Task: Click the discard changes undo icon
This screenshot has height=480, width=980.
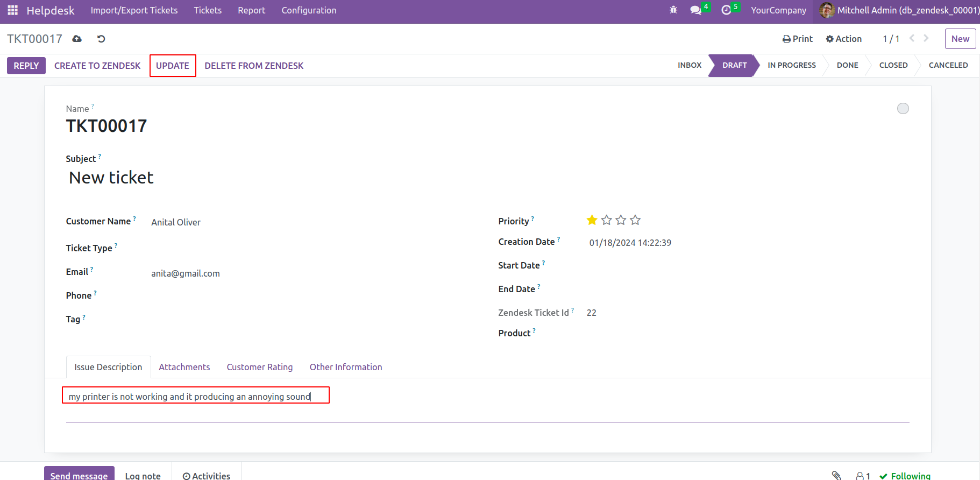Action: click(101, 39)
